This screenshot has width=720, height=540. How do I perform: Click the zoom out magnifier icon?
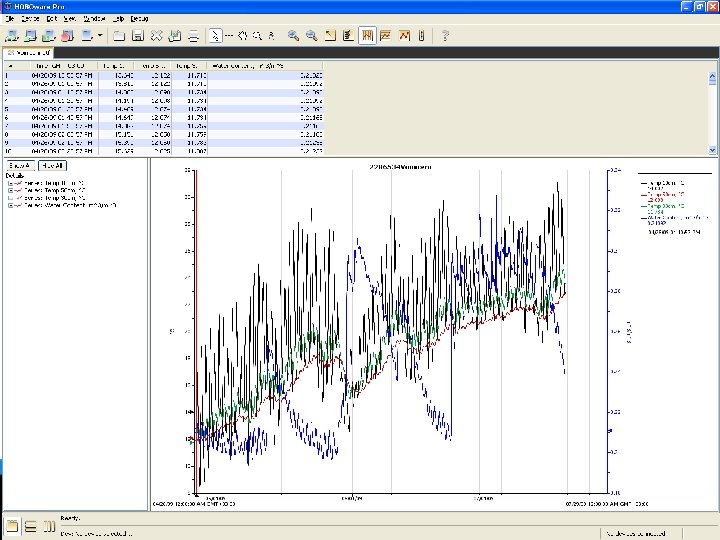tap(312, 36)
